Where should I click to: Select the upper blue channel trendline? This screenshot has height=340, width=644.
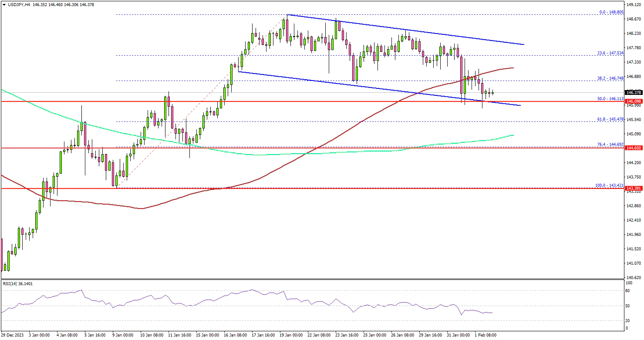(x=405, y=30)
